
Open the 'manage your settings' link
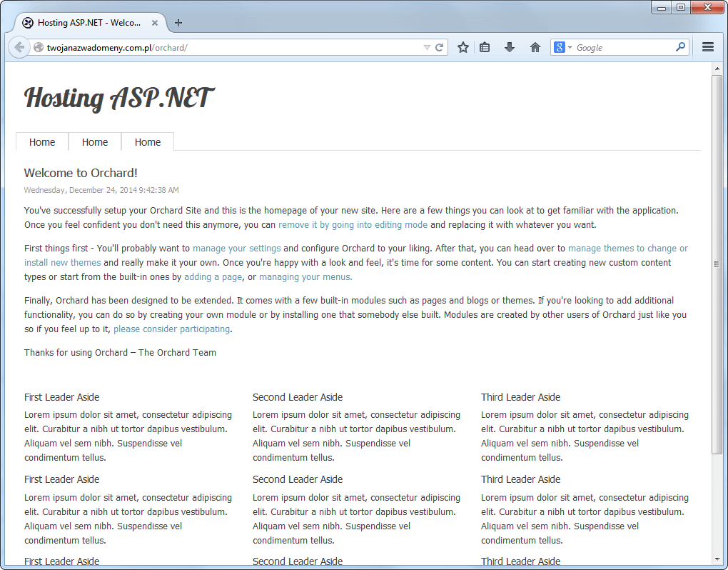click(x=237, y=249)
